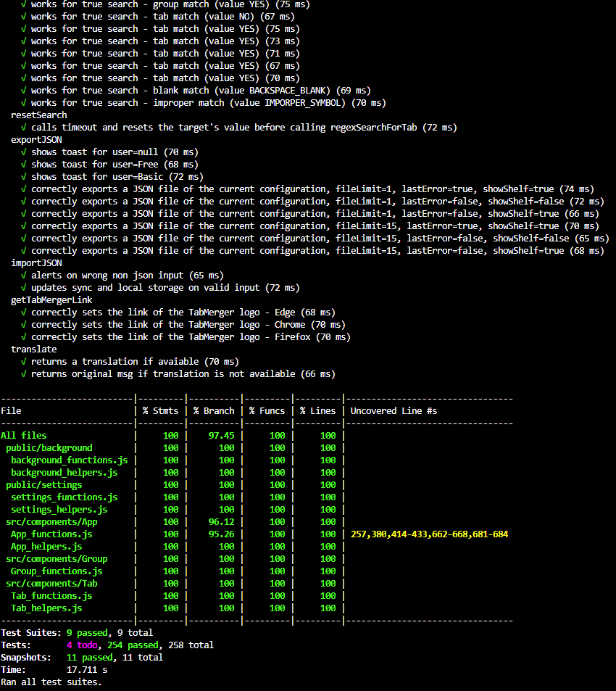Select the "17.711 s" time value
The image size is (616, 691).
pyautogui.click(x=87, y=670)
